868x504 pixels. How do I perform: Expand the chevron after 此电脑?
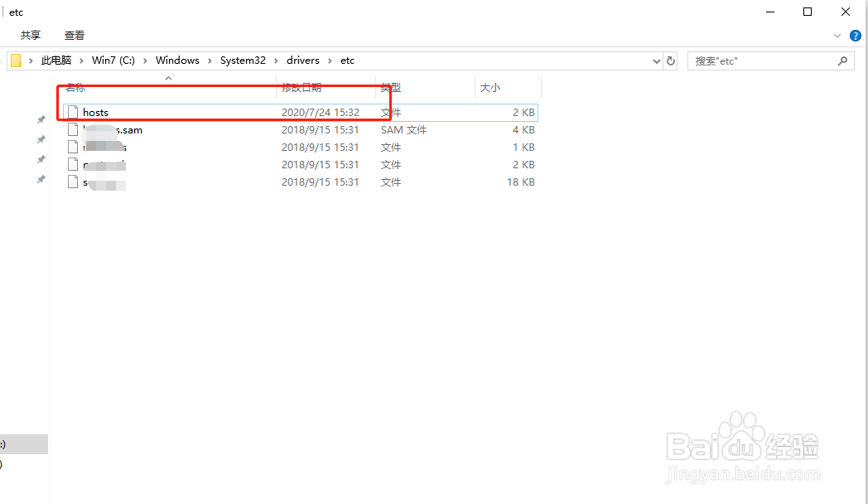pos(81,61)
